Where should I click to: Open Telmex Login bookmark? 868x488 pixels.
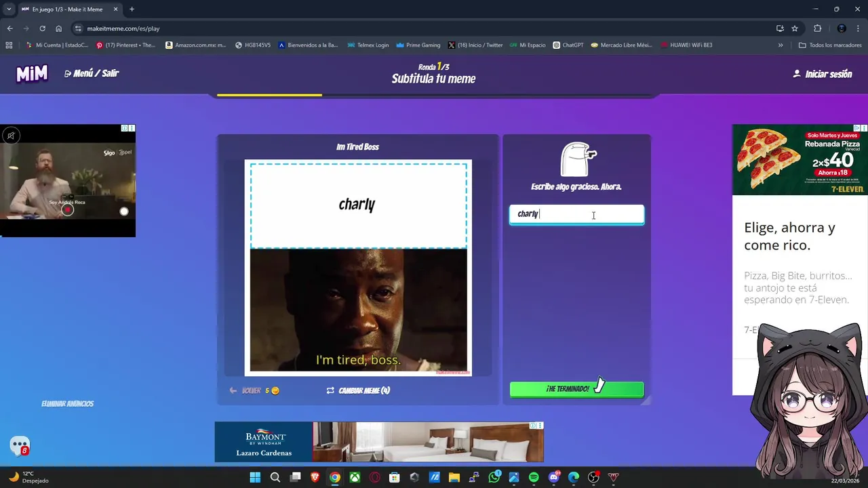point(368,45)
